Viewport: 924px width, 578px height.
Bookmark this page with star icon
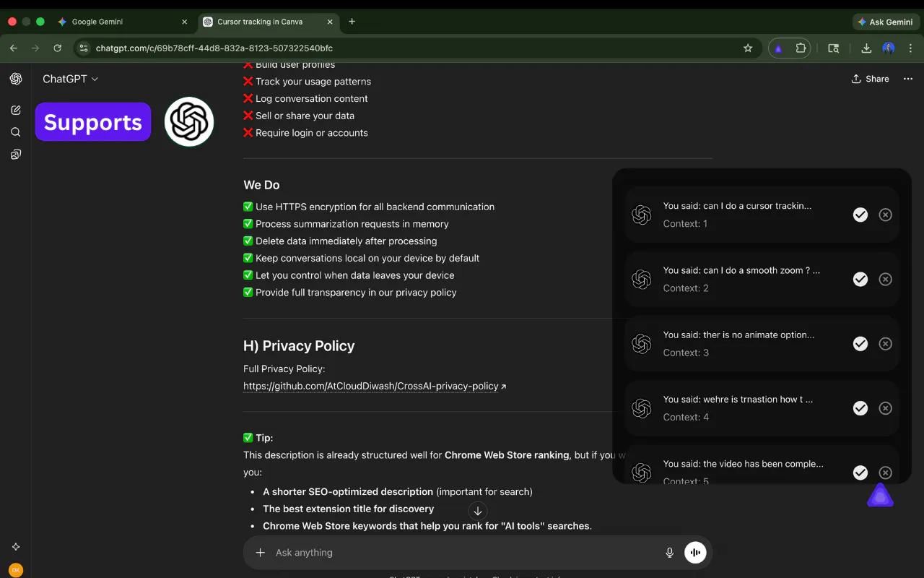(748, 48)
